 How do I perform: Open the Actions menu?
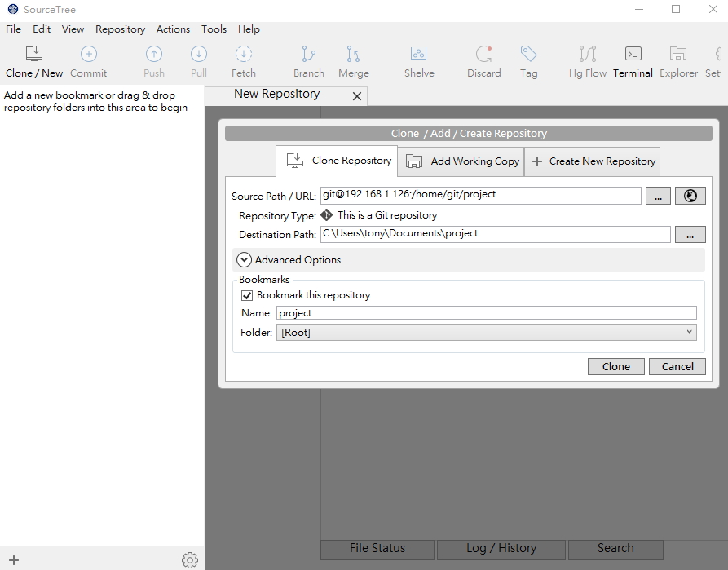(173, 29)
